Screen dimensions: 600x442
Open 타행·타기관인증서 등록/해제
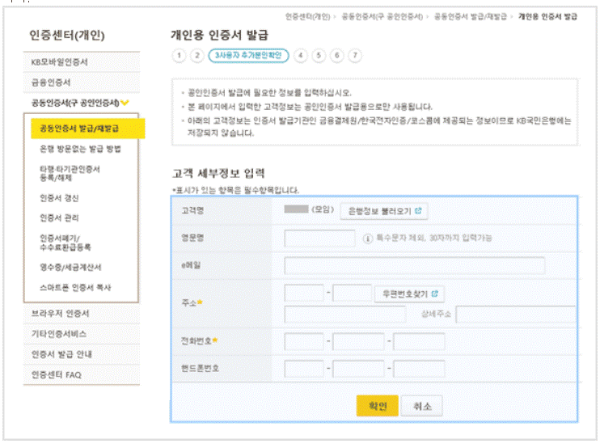pyautogui.click(x=70, y=173)
